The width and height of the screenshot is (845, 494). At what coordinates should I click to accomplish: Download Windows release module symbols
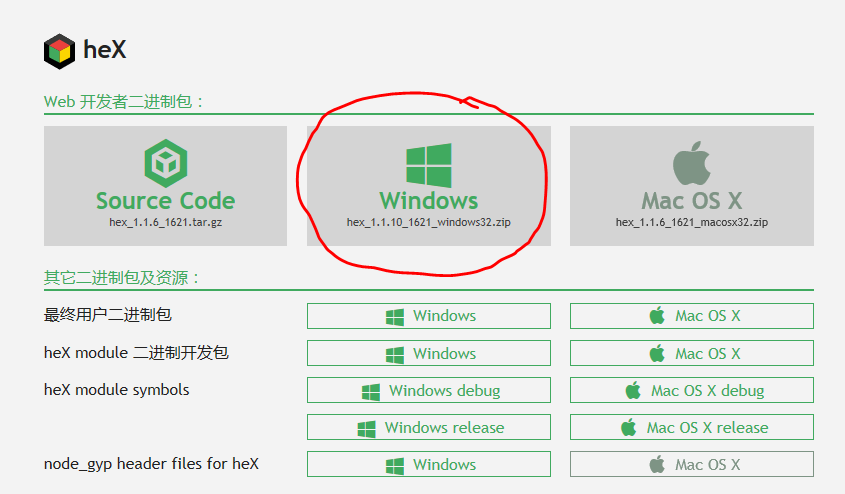point(429,427)
